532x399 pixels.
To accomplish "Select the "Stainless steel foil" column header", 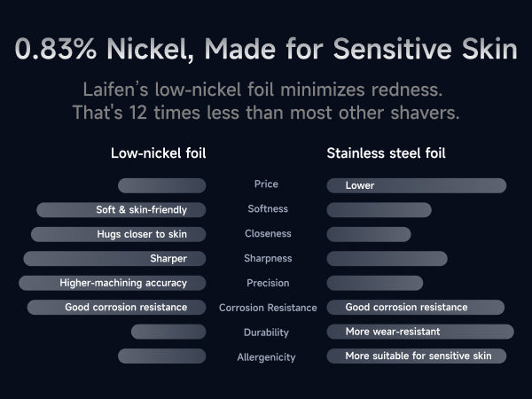I will [x=386, y=153].
